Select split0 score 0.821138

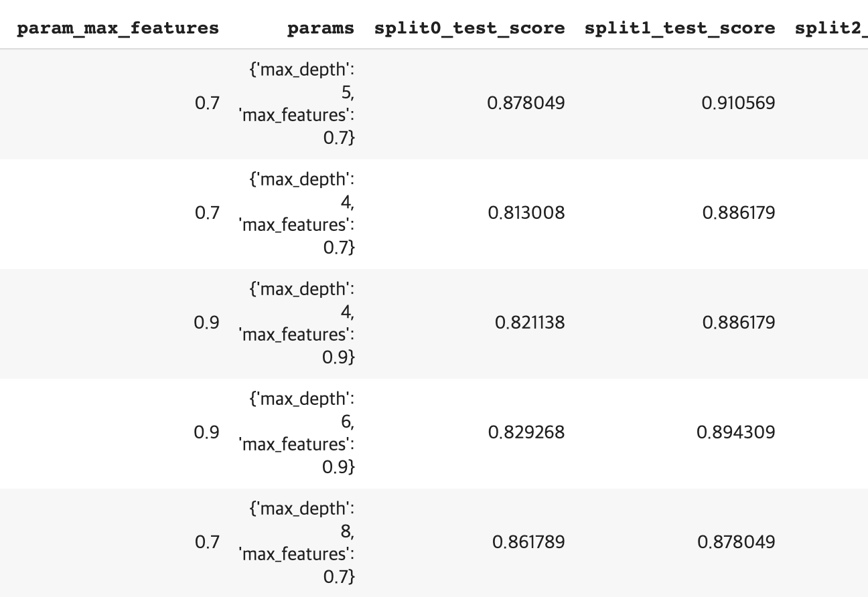coord(530,323)
